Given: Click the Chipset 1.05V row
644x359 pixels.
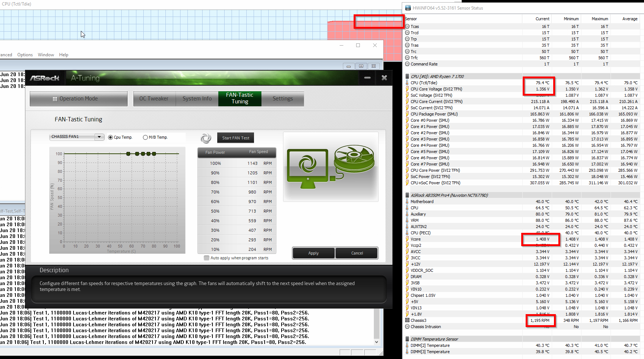Looking at the screenshot, I should pyautogui.click(x=522, y=295).
